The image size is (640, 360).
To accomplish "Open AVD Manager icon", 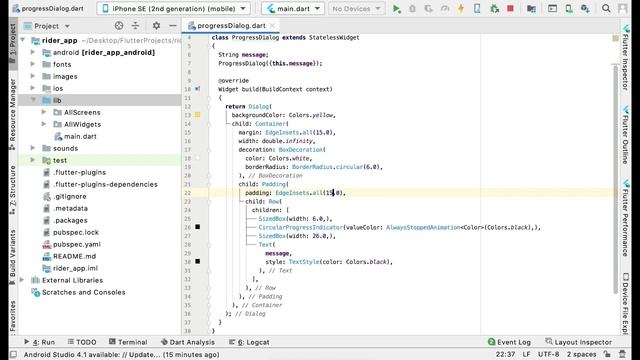I will tap(569, 9).
